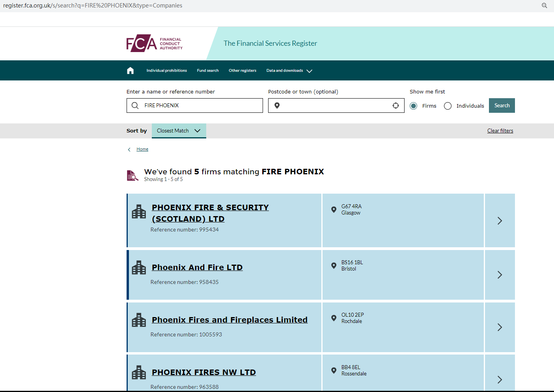The image size is (554, 392).
Task: Open Phoenix Fire & Security result via arrow
Action: tap(500, 221)
